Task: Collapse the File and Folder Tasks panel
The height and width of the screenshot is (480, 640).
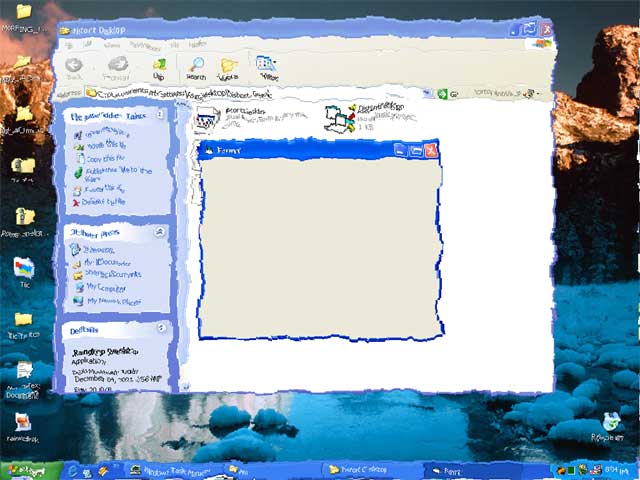Action: pos(160,115)
